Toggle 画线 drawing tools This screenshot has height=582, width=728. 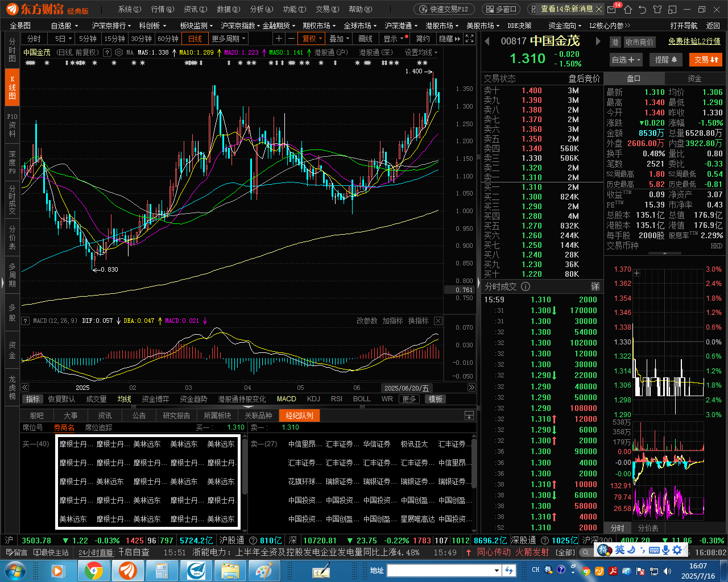(x=366, y=39)
